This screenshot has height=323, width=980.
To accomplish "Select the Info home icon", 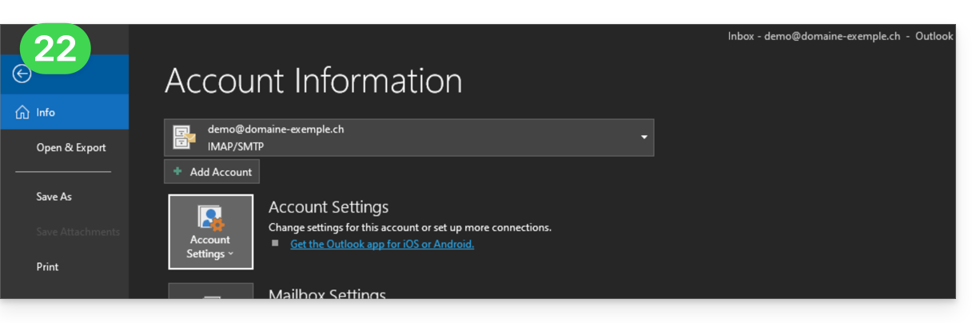I will [22, 113].
